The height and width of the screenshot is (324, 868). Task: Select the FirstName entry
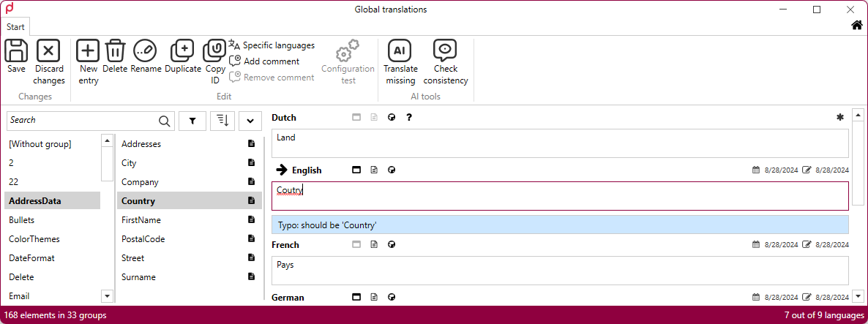(x=190, y=220)
